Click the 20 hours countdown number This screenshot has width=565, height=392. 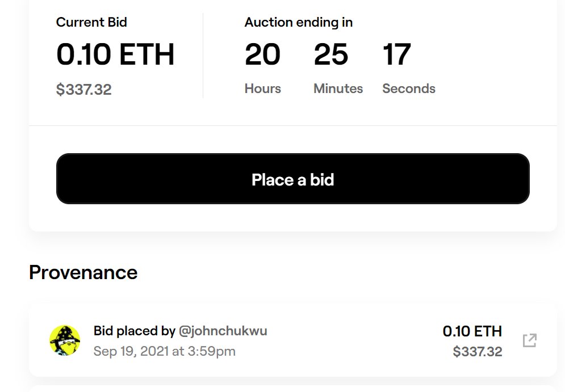262,54
